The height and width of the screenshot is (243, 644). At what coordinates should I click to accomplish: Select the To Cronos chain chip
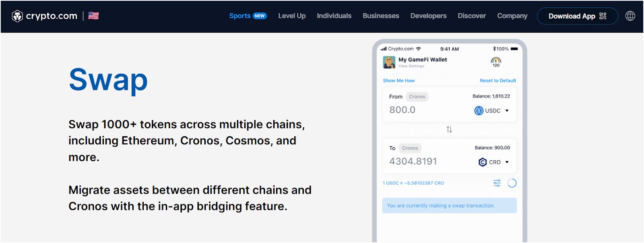click(410, 148)
